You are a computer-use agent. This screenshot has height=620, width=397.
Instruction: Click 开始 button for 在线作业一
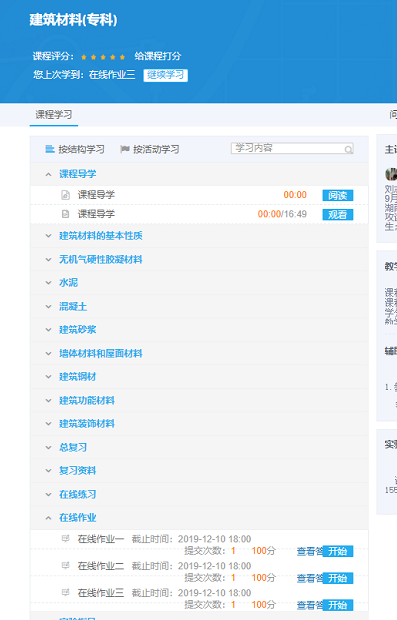pyautogui.click(x=338, y=551)
